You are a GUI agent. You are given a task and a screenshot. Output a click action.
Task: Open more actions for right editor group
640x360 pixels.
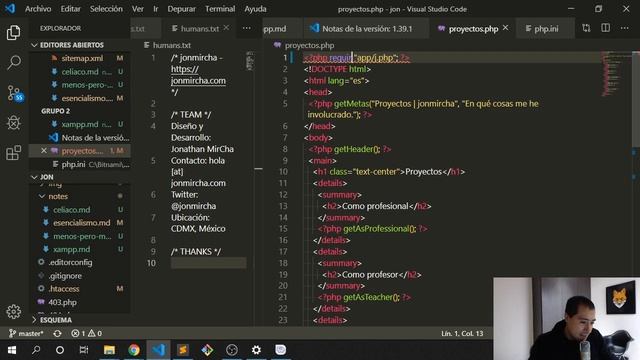[624, 28]
